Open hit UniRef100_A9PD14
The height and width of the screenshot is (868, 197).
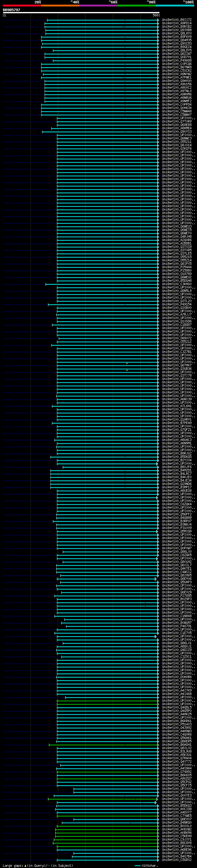(177, 23)
